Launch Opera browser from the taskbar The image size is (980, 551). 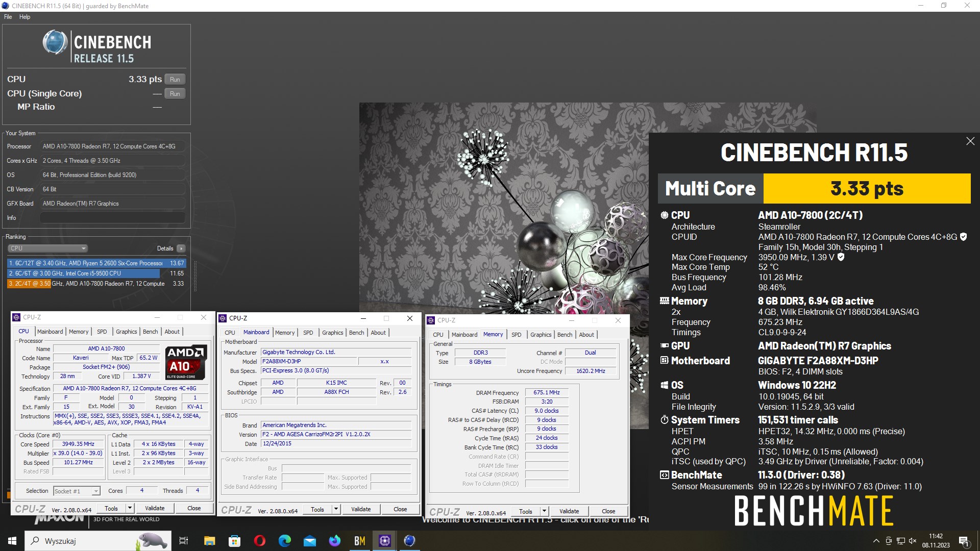tap(259, 541)
